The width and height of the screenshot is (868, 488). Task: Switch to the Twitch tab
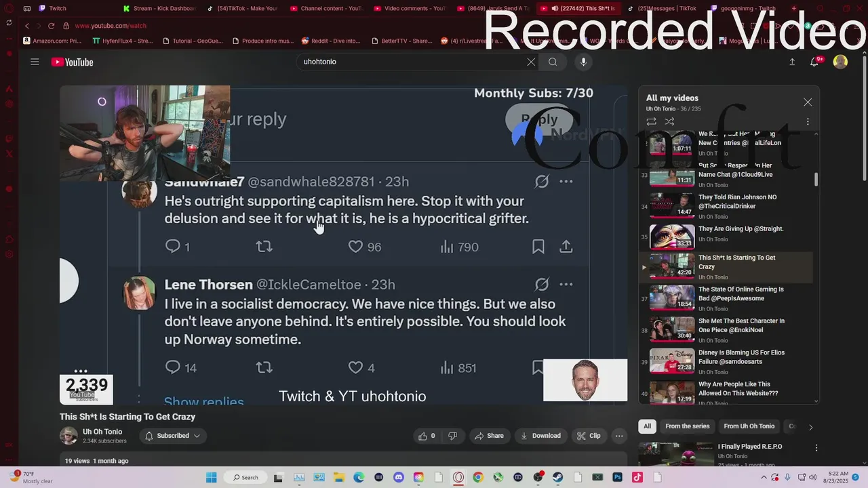pos(58,8)
